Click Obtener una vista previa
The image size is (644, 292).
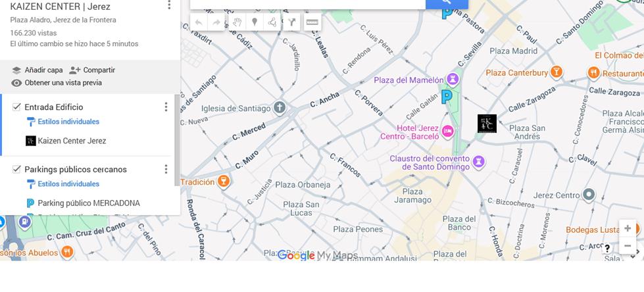tap(57, 83)
